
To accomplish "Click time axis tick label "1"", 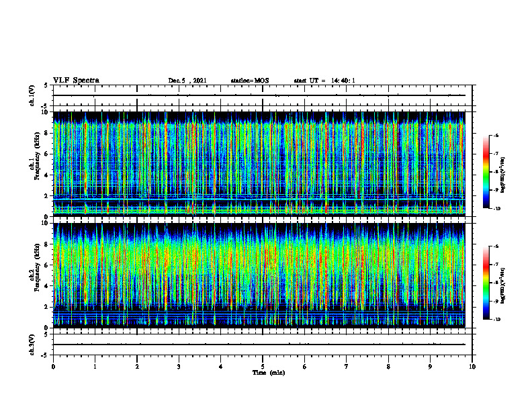I will pyautogui.click(x=95, y=367).
